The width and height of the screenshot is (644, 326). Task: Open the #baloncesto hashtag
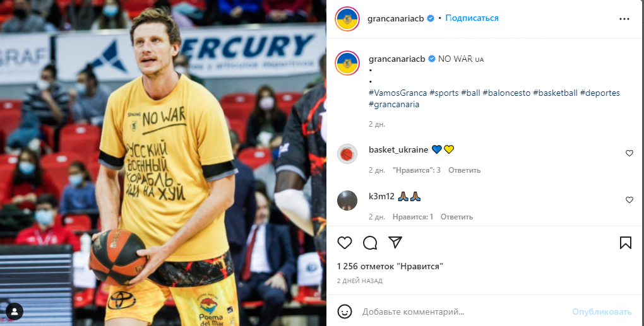pos(506,93)
